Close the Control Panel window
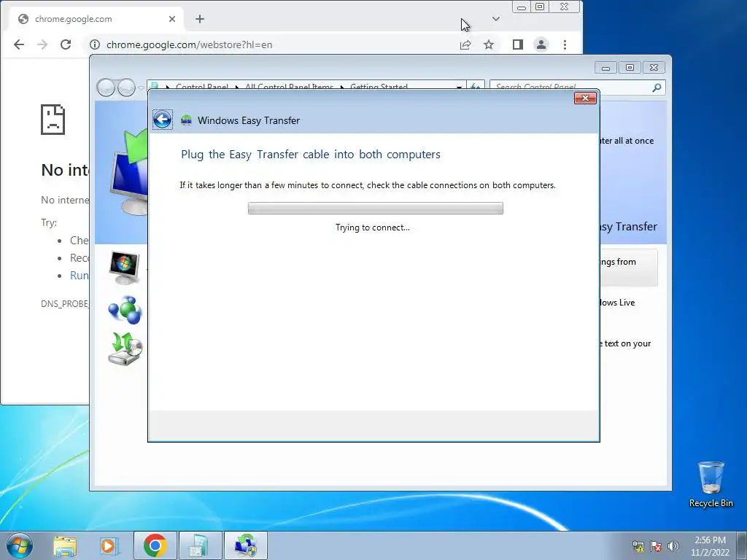This screenshot has width=747, height=560. (x=654, y=68)
